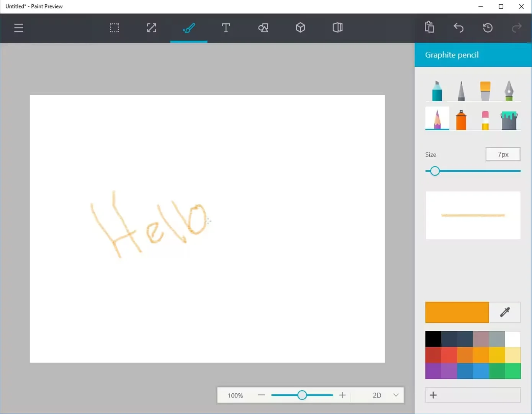
Task: Select the Marker brush
Action: (x=437, y=91)
